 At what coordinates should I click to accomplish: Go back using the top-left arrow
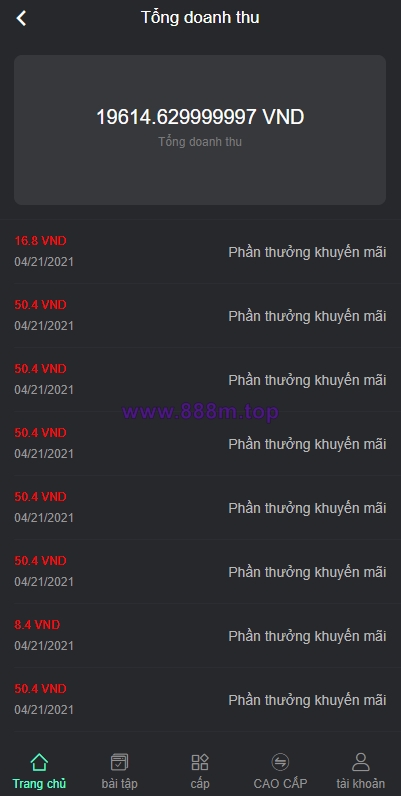(21, 18)
